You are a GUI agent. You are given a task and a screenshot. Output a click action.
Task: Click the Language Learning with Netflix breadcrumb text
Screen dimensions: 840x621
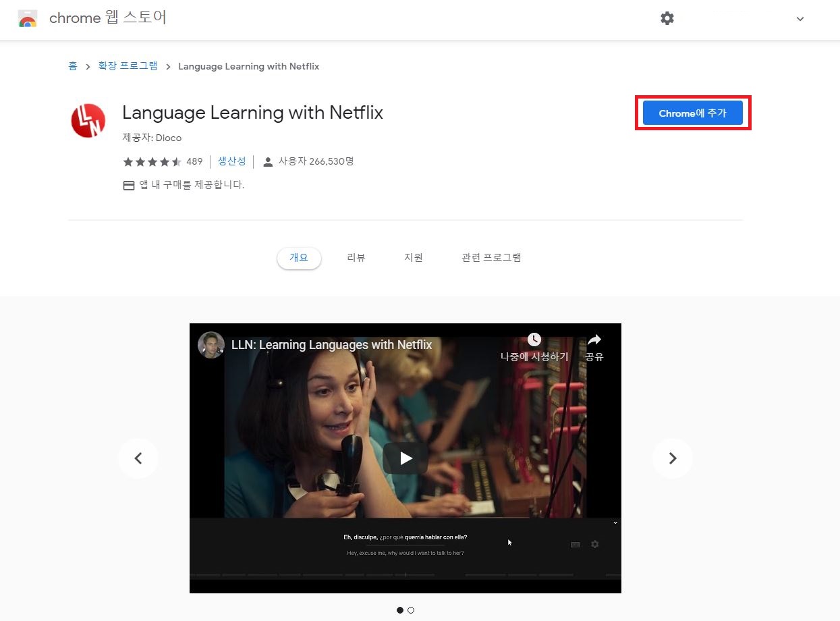249,66
